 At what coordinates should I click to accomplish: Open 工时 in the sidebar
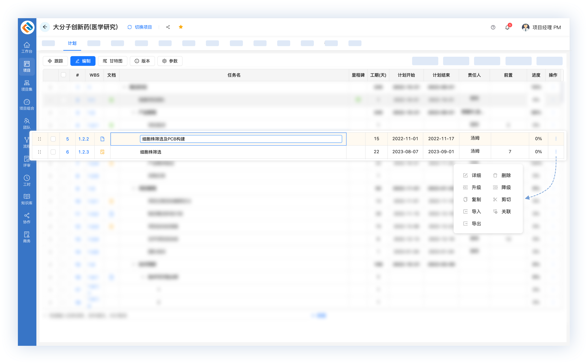tap(27, 180)
